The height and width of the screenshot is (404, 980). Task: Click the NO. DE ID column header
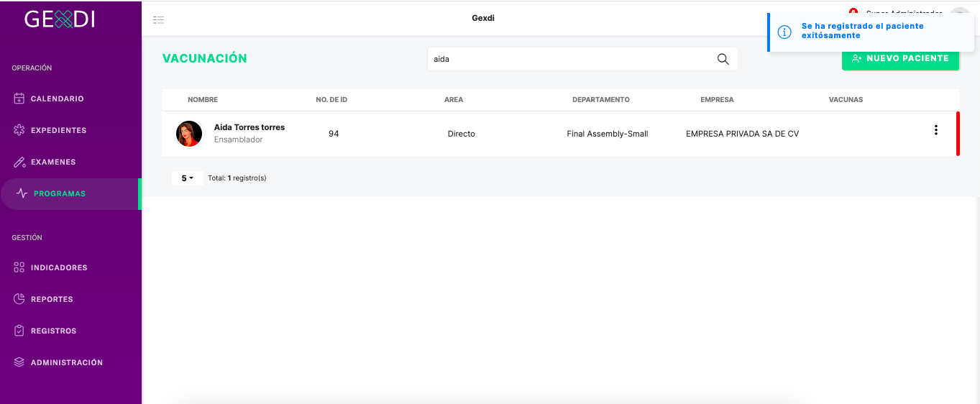[x=331, y=100]
